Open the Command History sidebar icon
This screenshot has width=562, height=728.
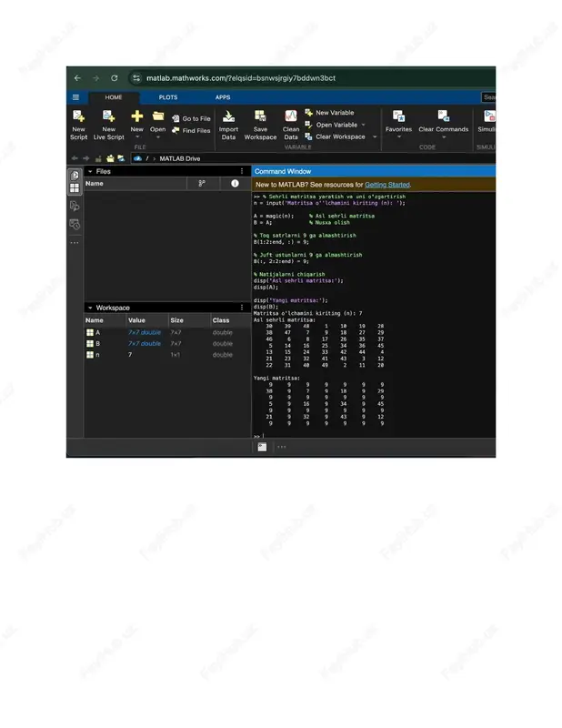pos(75,224)
